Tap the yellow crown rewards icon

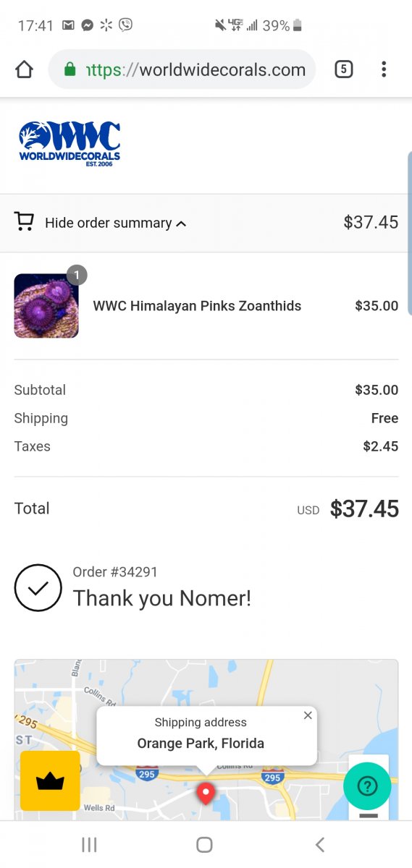[50, 780]
